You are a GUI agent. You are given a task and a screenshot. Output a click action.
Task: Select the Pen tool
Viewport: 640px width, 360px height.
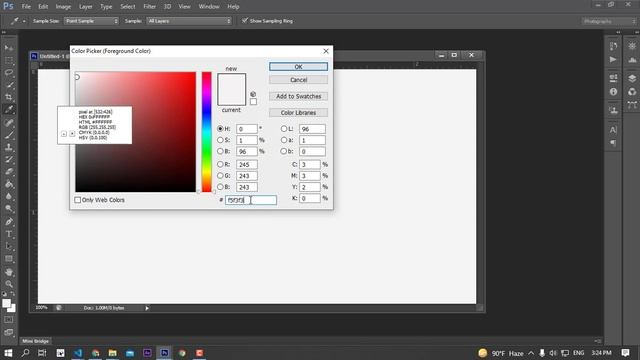pos(9,222)
